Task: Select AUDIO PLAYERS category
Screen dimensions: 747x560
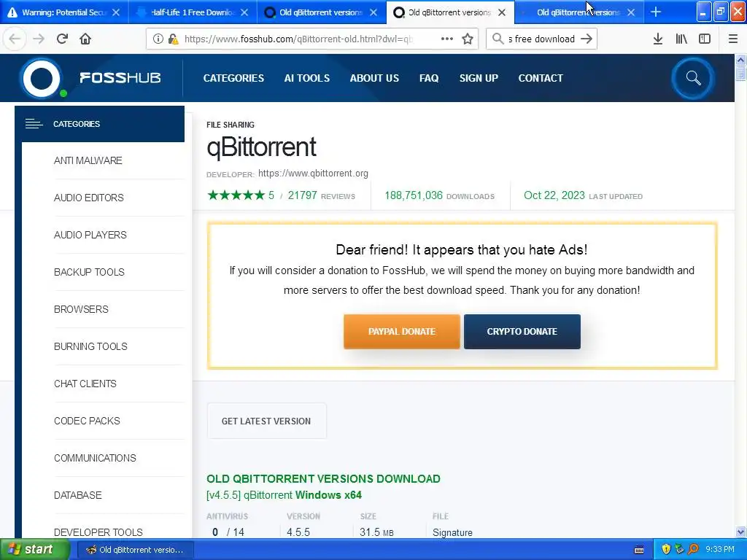Action: (90, 235)
